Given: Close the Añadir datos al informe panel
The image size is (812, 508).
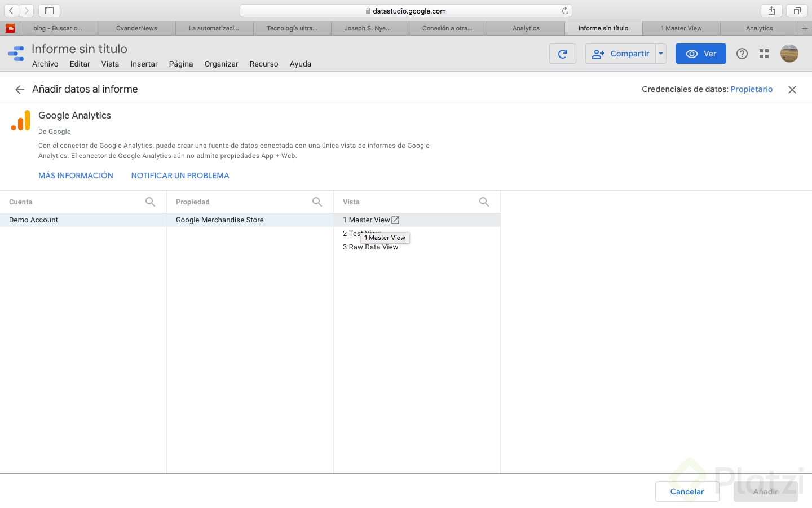Looking at the screenshot, I should point(792,90).
